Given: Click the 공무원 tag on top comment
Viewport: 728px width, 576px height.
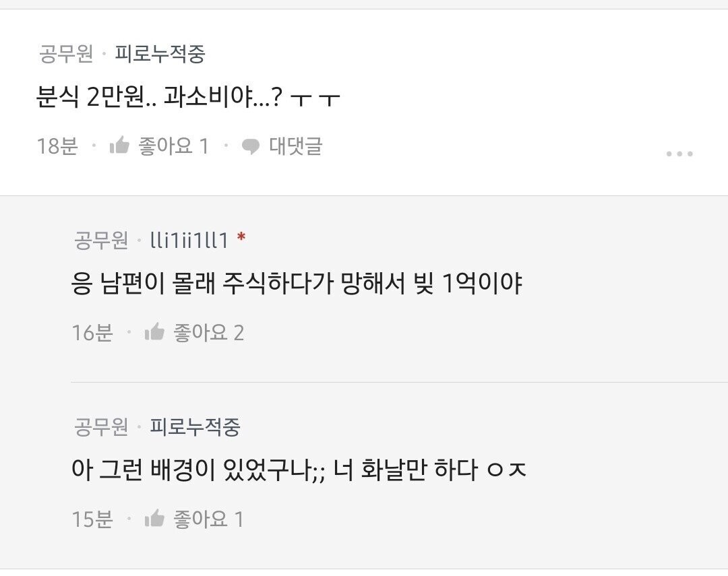Looking at the screenshot, I should point(66,54).
